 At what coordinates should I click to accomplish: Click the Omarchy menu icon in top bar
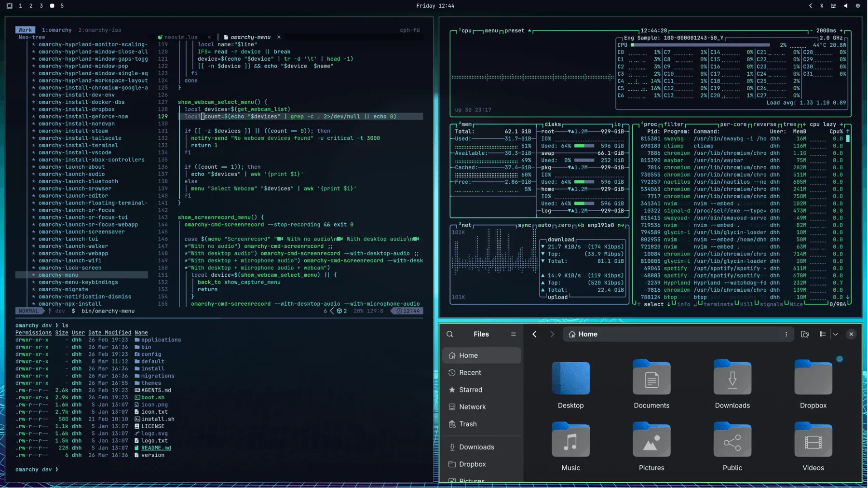click(x=9, y=6)
